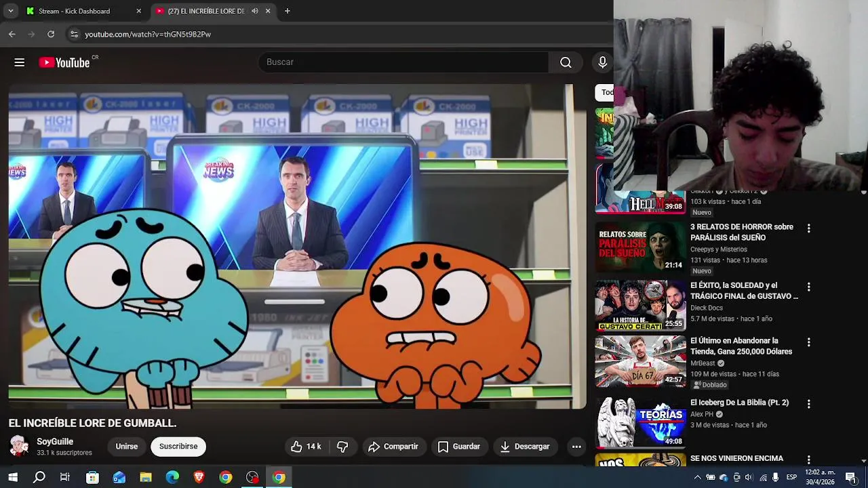Launch Microsoft Store from taskbar
This screenshot has width=868, height=488.
(x=92, y=477)
